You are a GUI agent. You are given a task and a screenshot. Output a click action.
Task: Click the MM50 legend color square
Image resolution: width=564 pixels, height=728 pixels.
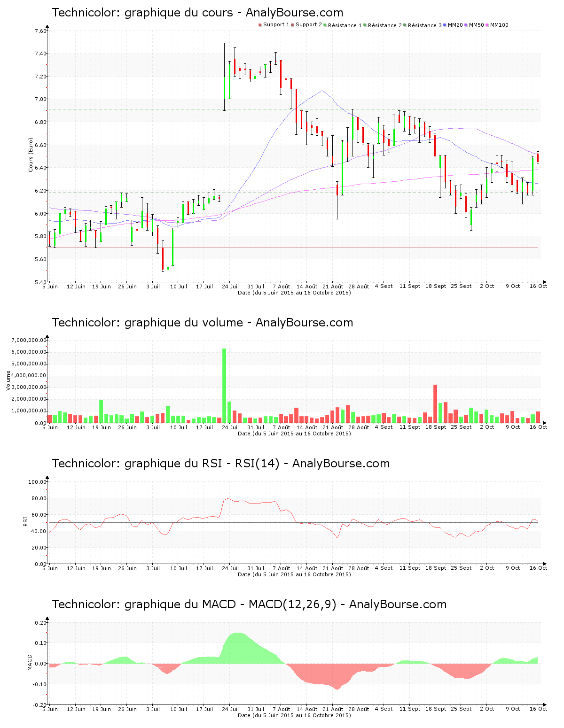pos(466,25)
